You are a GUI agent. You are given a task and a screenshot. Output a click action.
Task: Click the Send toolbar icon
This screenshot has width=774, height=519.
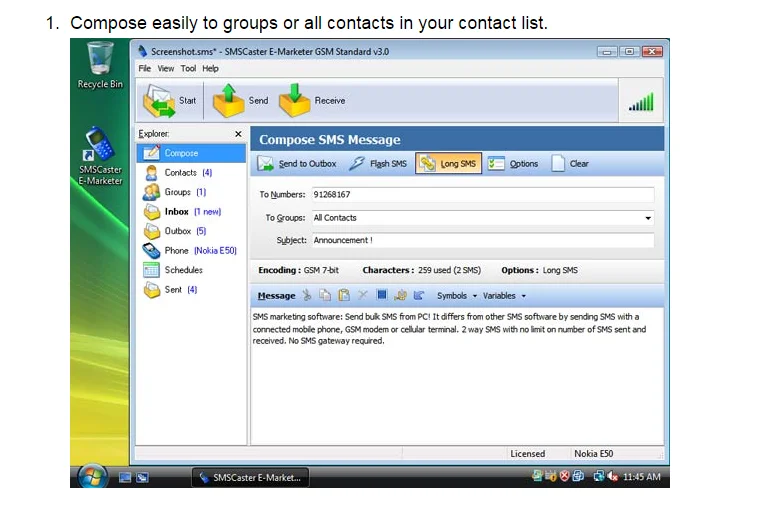point(229,101)
